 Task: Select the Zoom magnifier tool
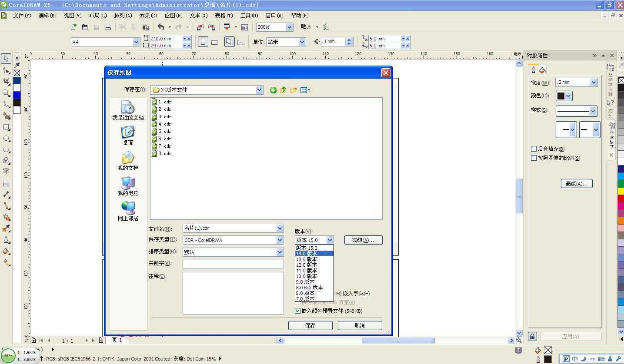[6, 93]
